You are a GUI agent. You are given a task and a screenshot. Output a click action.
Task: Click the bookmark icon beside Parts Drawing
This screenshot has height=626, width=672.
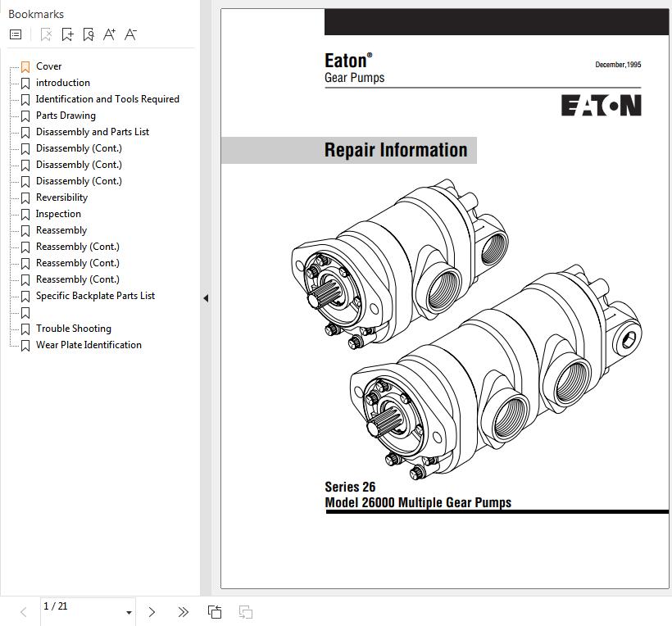(25, 116)
